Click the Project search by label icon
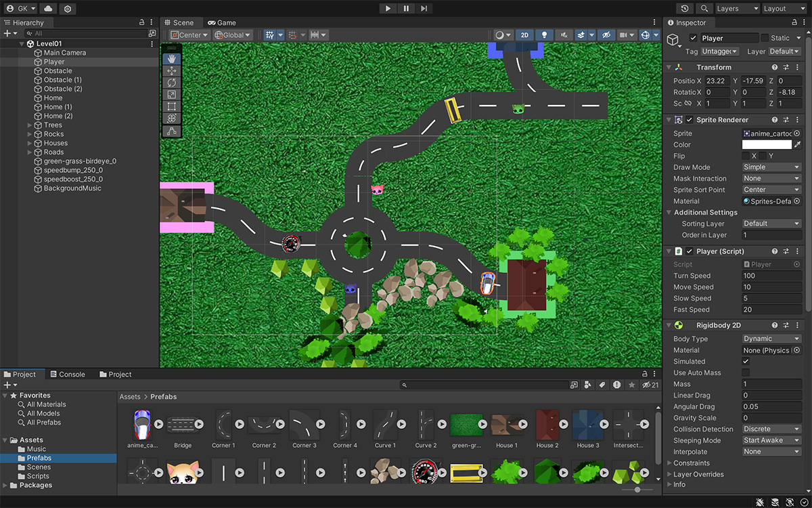This screenshot has height=508, width=812. tap(602, 385)
